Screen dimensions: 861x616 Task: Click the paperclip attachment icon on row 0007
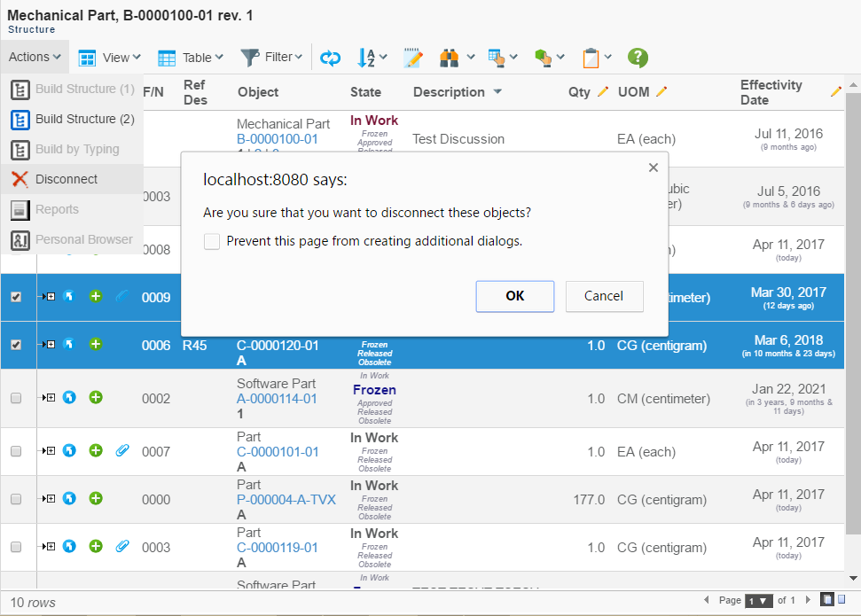122,451
